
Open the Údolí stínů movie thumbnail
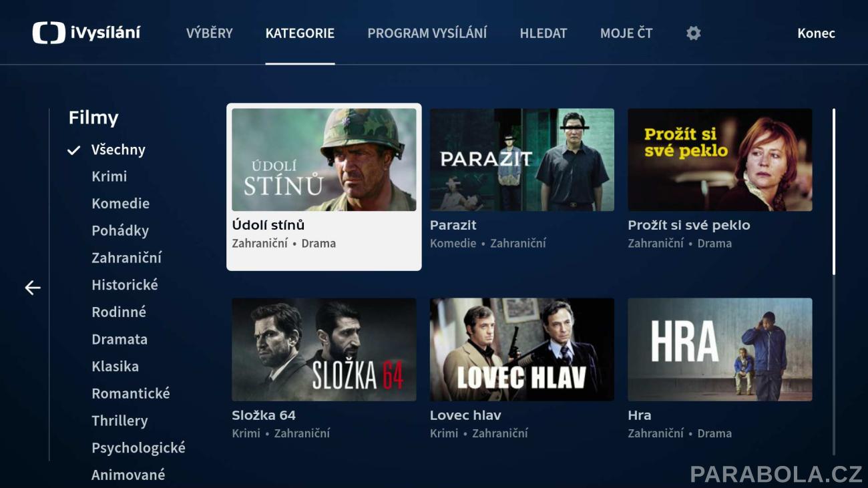[x=324, y=160]
